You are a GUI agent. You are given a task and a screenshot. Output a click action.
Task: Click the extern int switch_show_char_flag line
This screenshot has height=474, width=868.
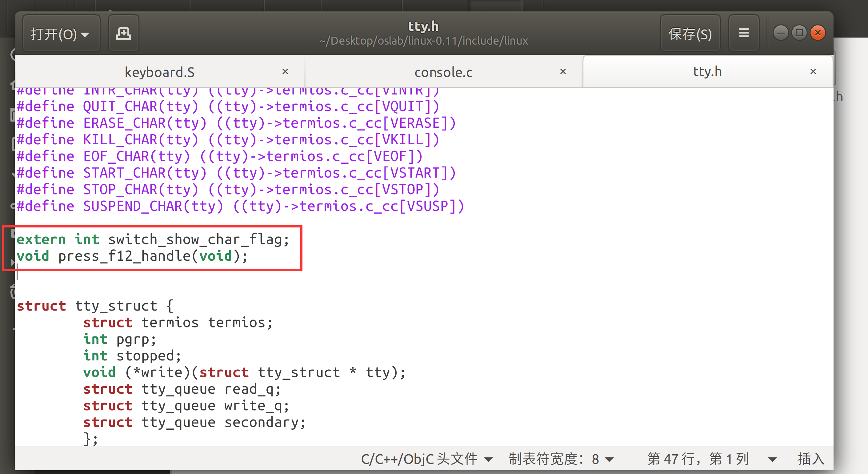point(153,240)
